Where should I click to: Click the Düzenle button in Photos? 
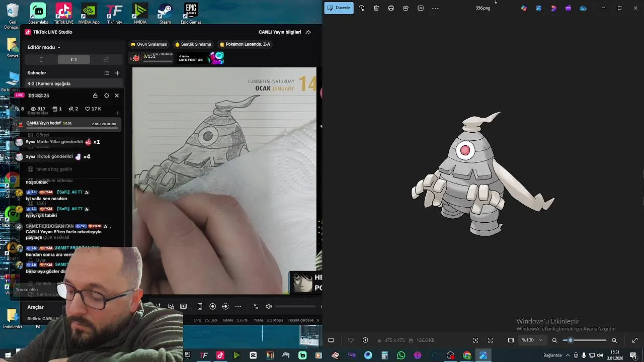[339, 8]
